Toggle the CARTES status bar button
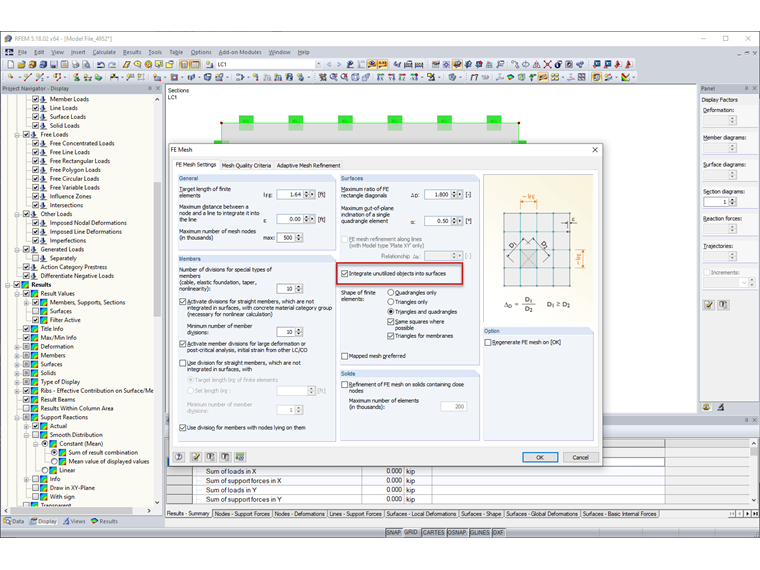Image resolution: width=760 pixels, height=570 pixels. (x=433, y=533)
